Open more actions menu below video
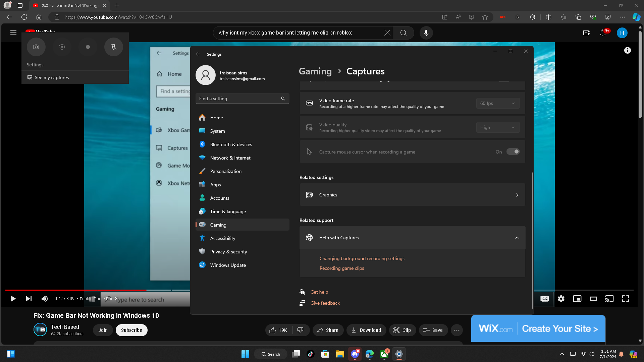Viewport: 644px width, 362px height. tap(457, 330)
